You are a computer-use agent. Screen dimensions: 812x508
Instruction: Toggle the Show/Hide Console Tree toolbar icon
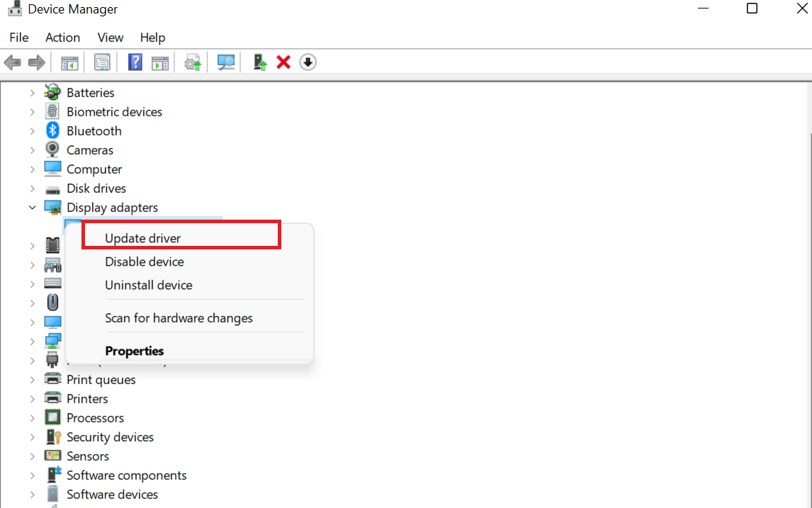tap(69, 62)
